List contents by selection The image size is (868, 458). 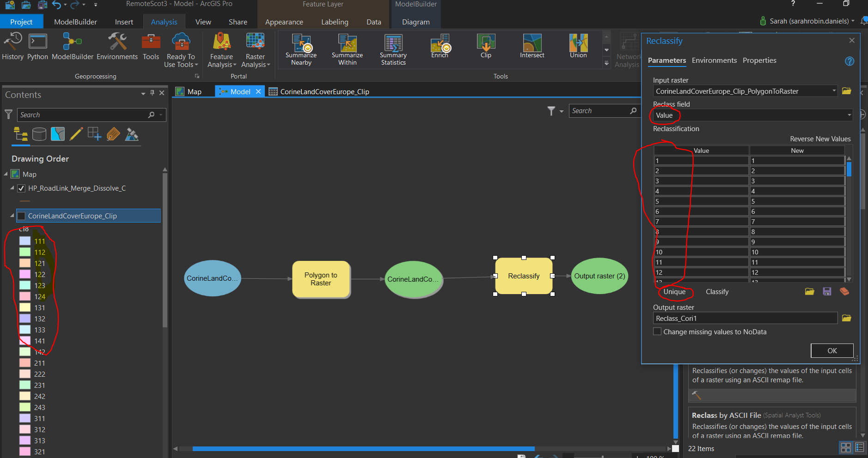[x=58, y=134]
